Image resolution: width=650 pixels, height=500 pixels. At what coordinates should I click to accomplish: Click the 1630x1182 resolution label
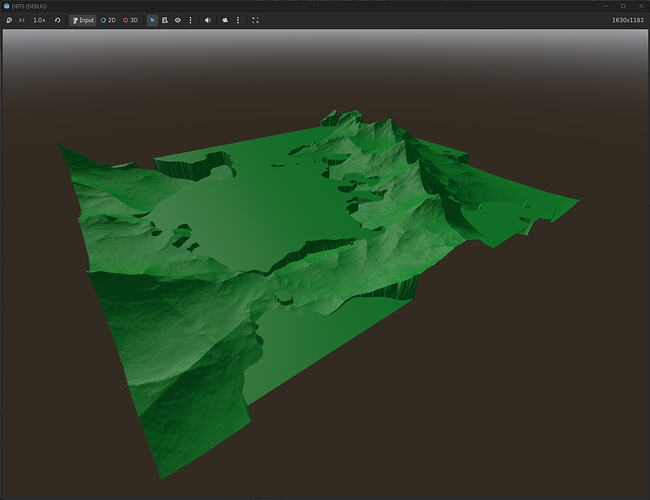[x=628, y=20]
